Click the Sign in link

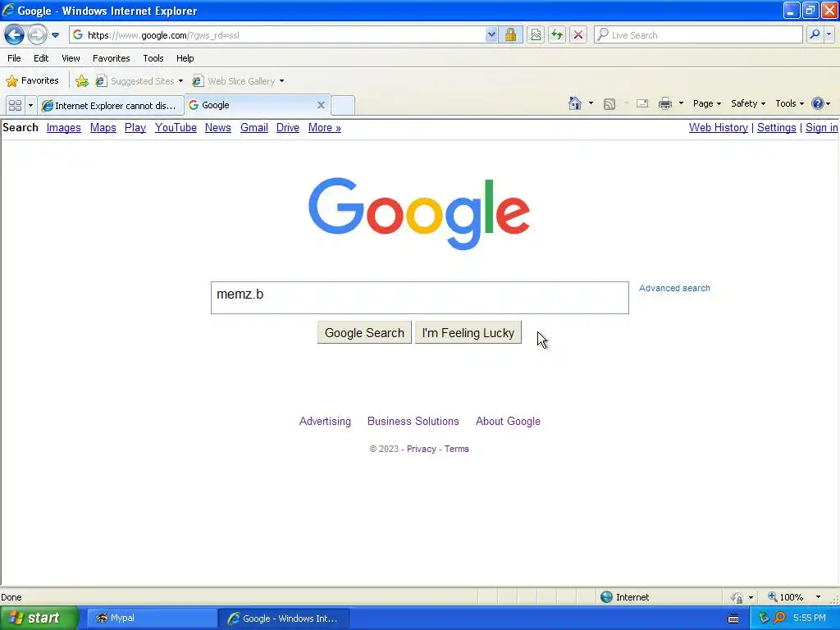pos(821,127)
